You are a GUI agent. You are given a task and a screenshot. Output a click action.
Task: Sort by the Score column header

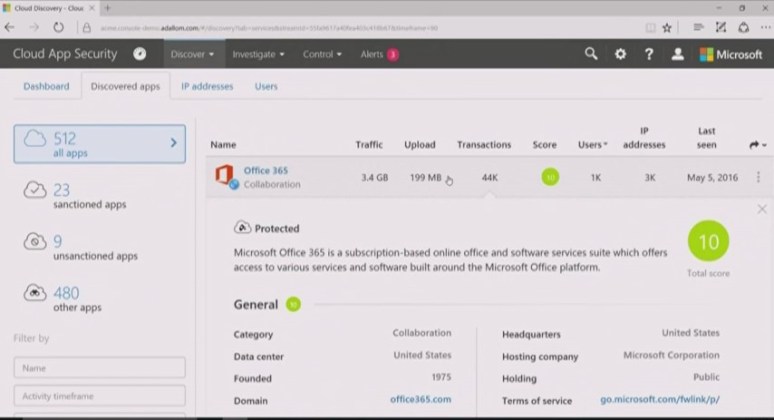coord(544,145)
